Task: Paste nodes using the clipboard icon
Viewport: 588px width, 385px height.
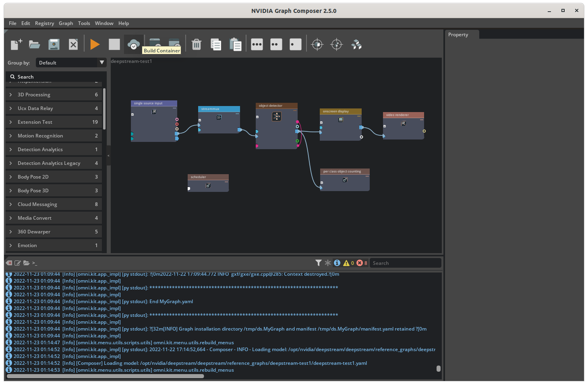Action: click(235, 44)
